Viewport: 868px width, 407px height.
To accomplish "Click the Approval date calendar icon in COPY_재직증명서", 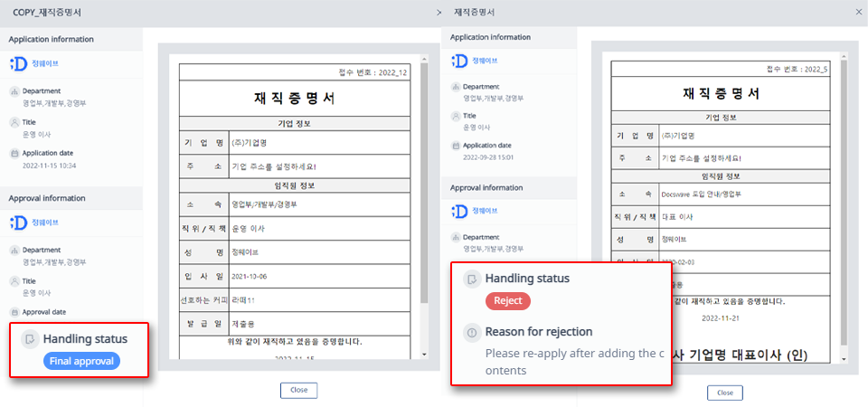I will (15, 312).
